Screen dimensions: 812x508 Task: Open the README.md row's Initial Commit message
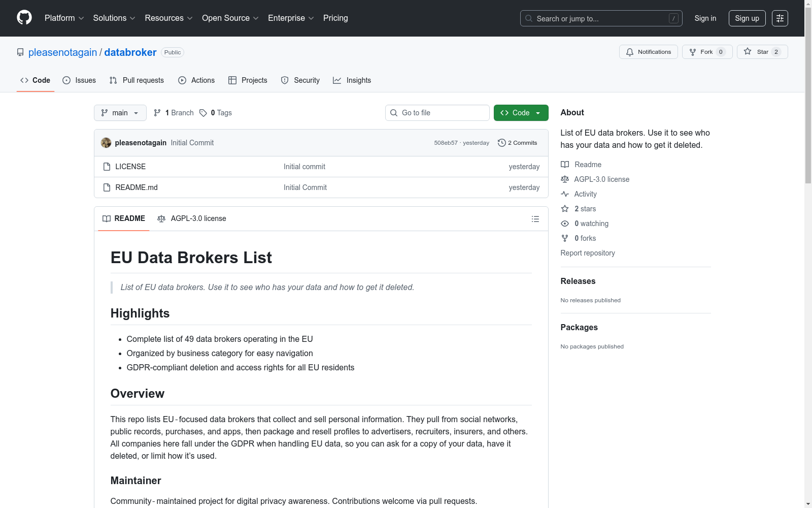[305, 187]
